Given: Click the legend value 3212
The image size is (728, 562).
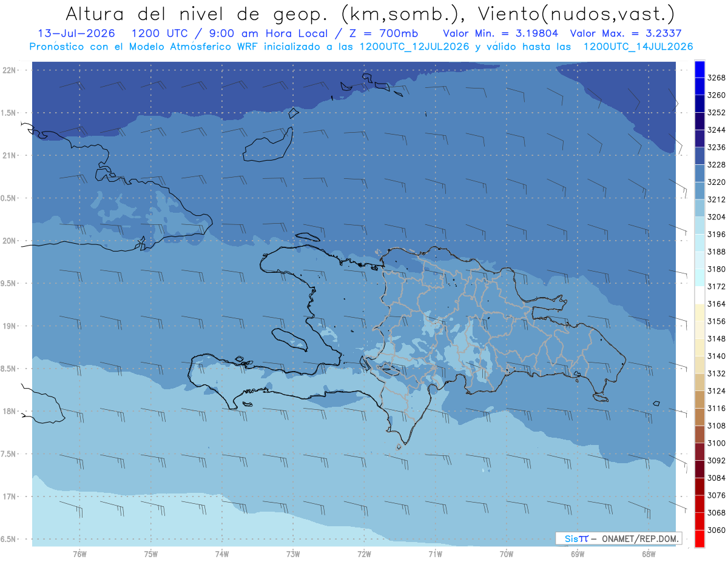Looking at the screenshot, I should pos(716,199).
